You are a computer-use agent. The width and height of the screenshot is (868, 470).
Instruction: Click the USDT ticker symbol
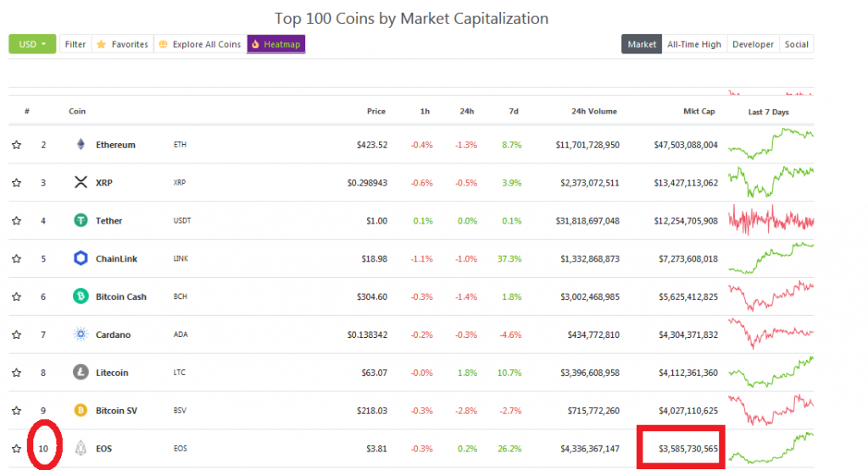[x=182, y=220]
